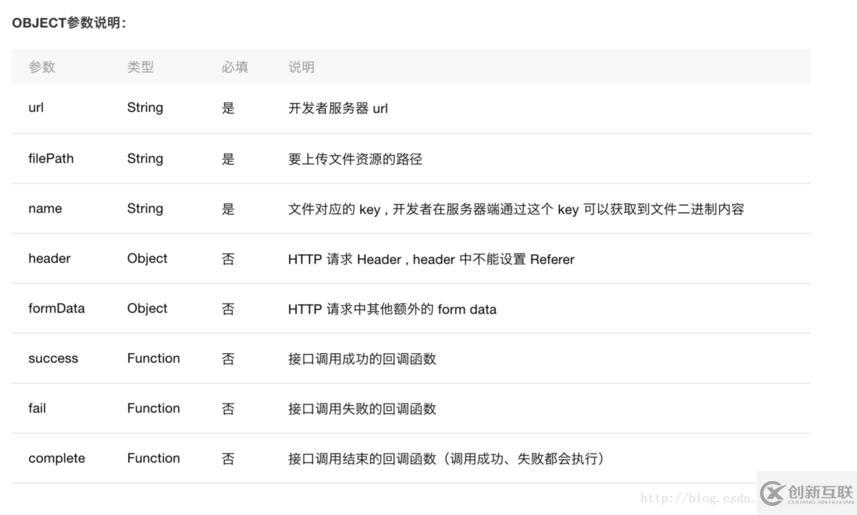The width and height of the screenshot is (857, 515).
Task: Select the fail parameter name cell
Action: pyautogui.click(x=37, y=408)
